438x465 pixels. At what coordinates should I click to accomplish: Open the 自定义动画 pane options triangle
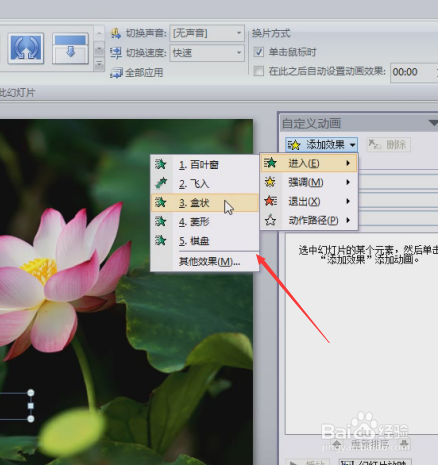tap(433, 123)
